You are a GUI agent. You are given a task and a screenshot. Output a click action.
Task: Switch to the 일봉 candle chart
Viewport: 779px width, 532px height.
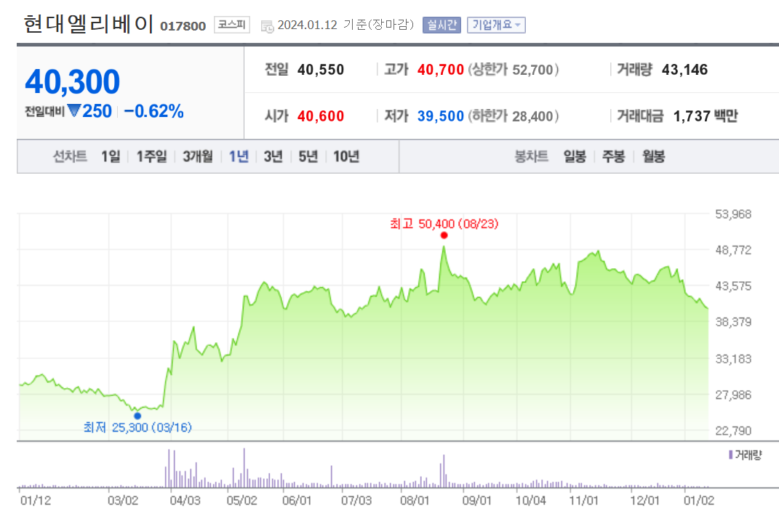(x=575, y=156)
